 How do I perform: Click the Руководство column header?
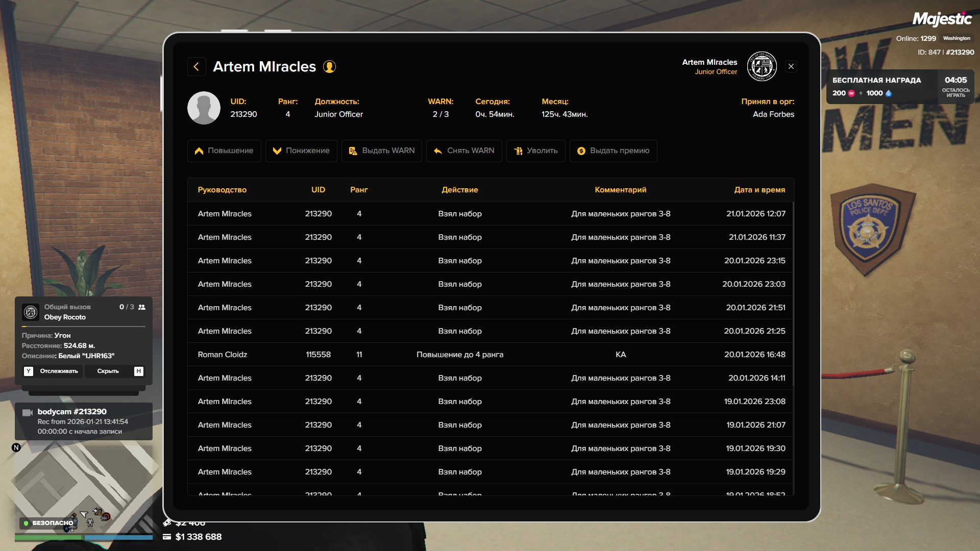(x=222, y=190)
